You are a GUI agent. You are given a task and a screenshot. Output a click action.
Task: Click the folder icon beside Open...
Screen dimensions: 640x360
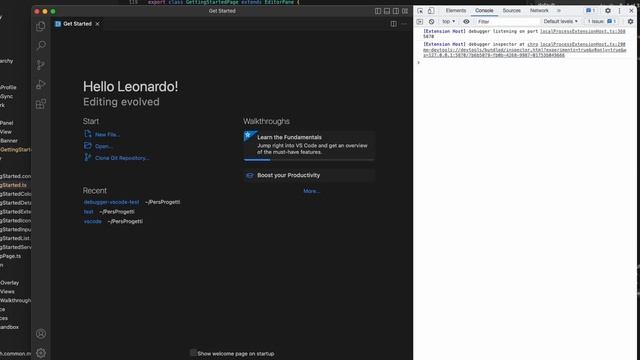(x=88, y=146)
